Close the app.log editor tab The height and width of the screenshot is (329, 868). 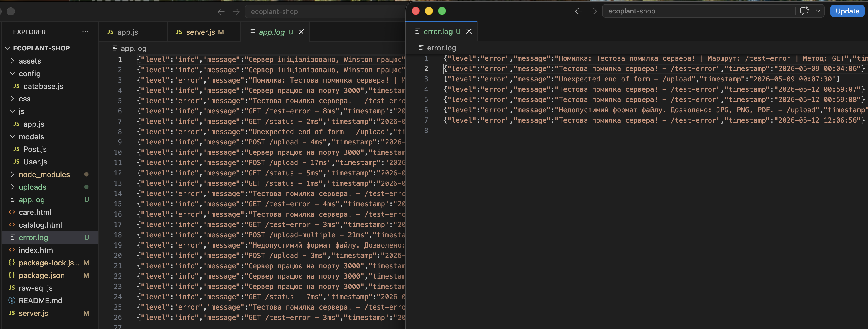301,32
